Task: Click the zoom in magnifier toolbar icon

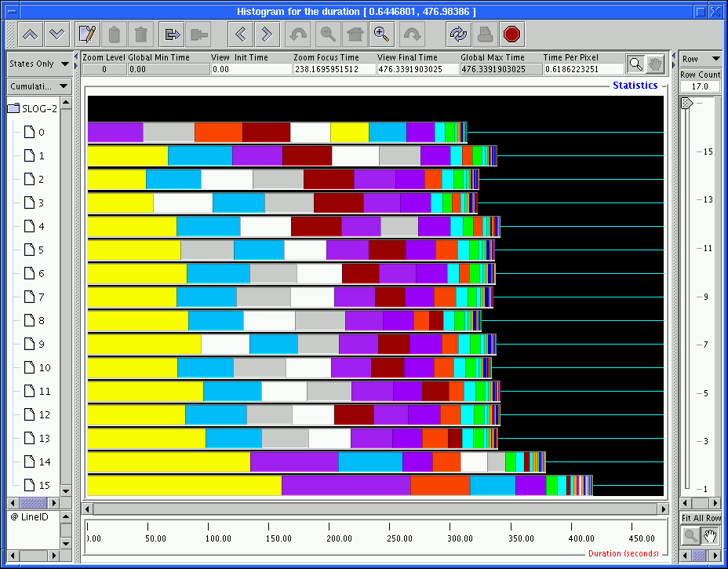Action: click(x=381, y=35)
